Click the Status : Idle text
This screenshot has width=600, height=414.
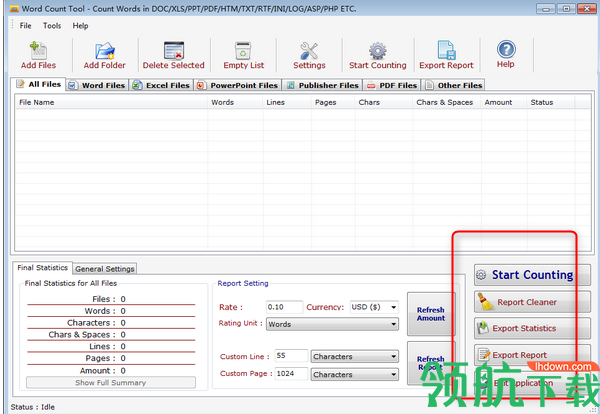(33, 407)
